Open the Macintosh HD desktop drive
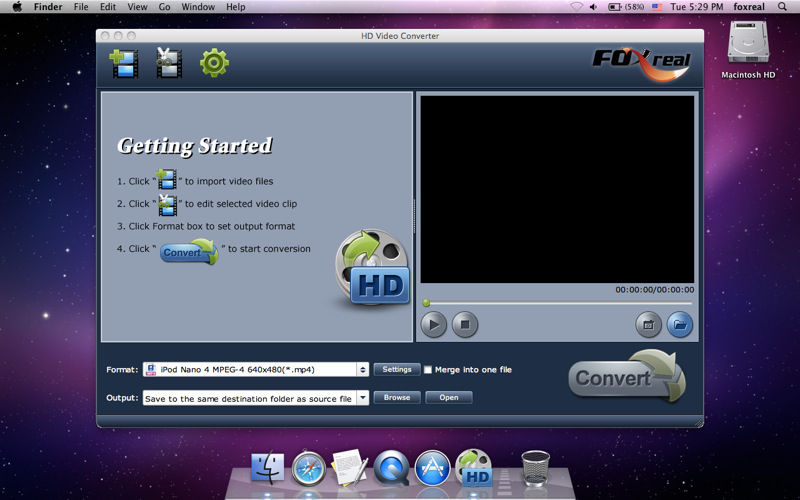Viewport: 800px width, 500px height. [x=748, y=47]
